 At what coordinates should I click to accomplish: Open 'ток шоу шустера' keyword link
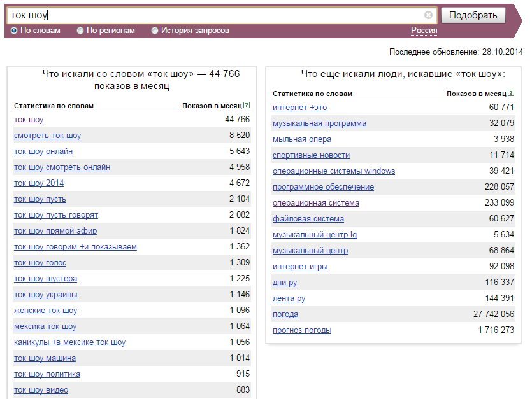click(45, 279)
